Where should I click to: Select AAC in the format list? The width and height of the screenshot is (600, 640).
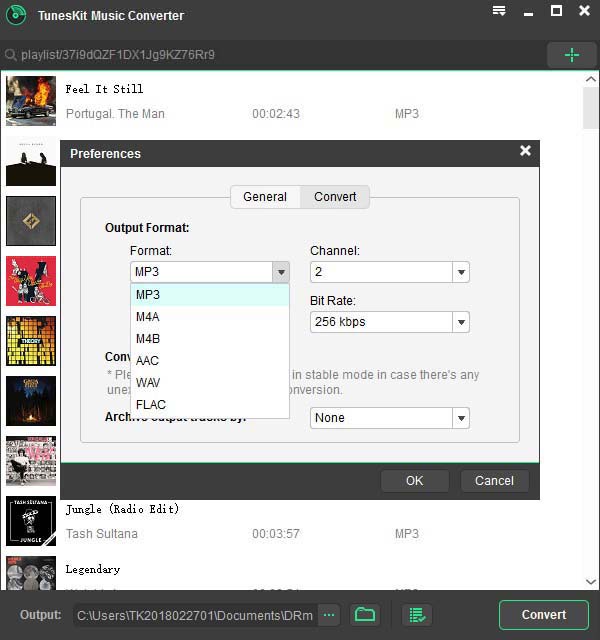click(210, 361)
